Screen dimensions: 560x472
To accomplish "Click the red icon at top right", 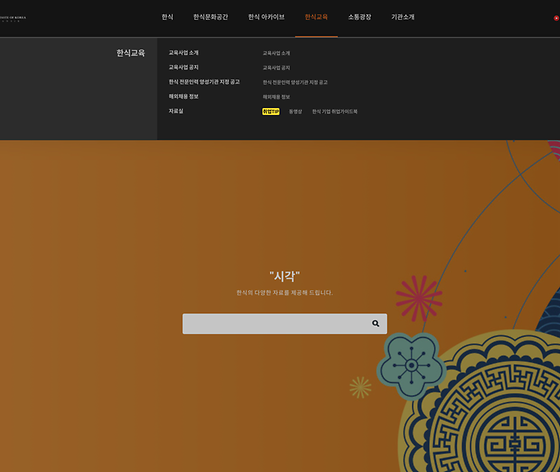I will (556, 18).
